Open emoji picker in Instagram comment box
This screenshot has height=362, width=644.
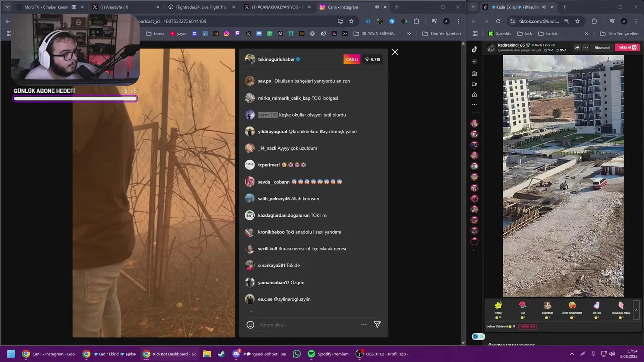coord(250,325)
